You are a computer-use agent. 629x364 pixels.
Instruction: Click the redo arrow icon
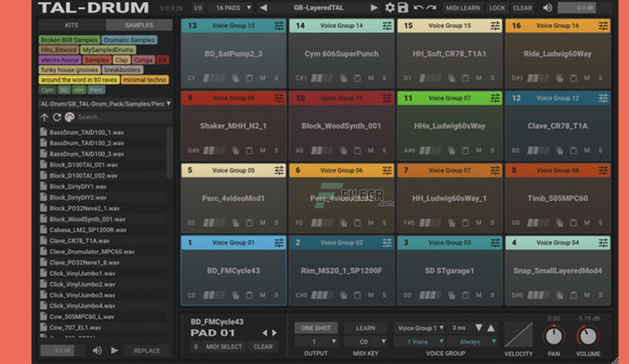click(432, 8)
